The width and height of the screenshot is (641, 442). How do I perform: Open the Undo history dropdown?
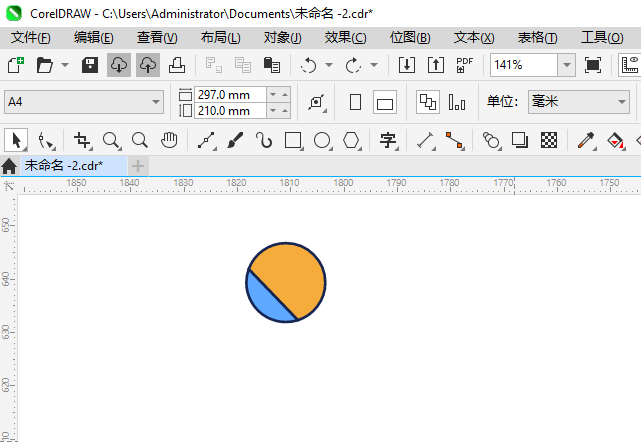[x=329, y=65]
